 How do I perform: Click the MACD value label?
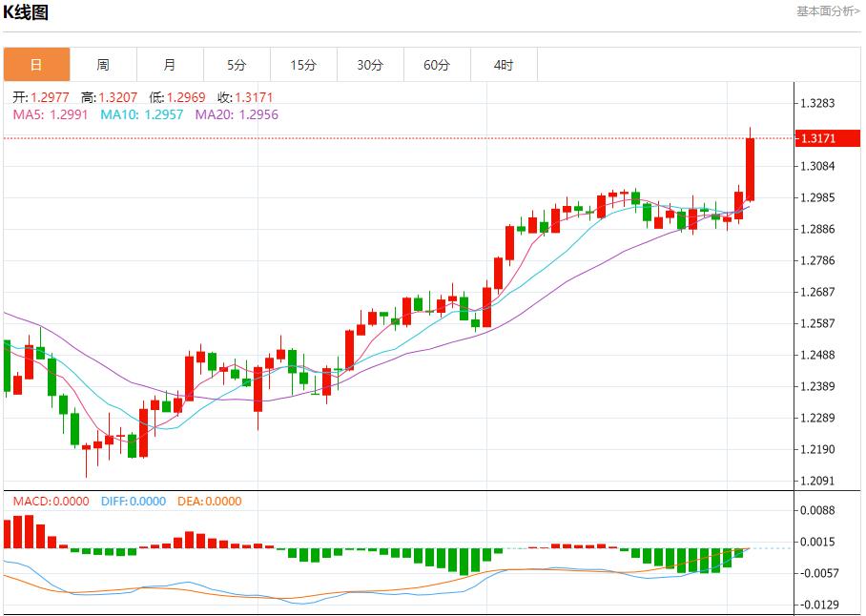tap(51, 502)
